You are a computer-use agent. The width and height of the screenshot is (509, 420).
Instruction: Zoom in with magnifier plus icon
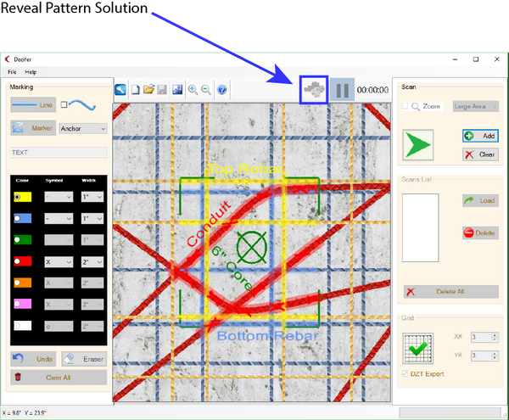(x=193, y=90)
